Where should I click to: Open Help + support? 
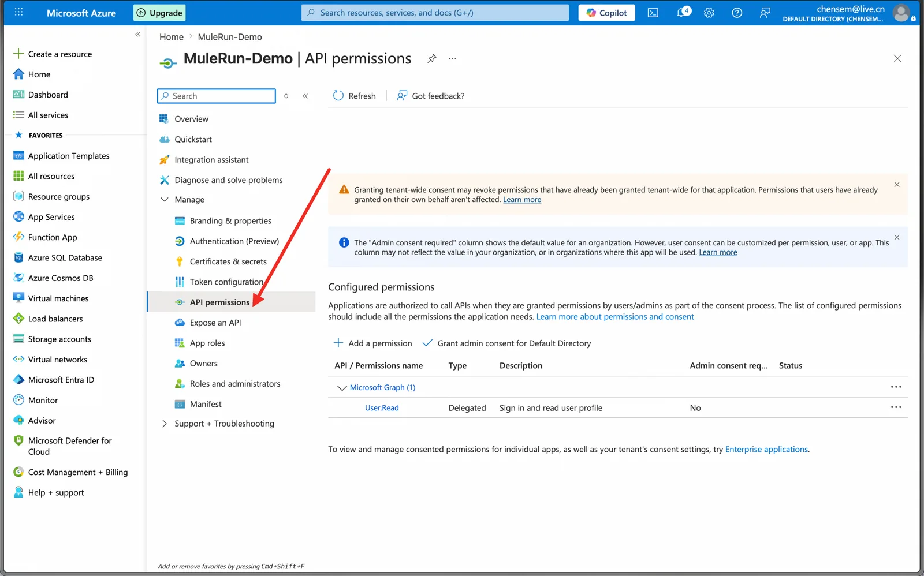click(x=49, y=492)
